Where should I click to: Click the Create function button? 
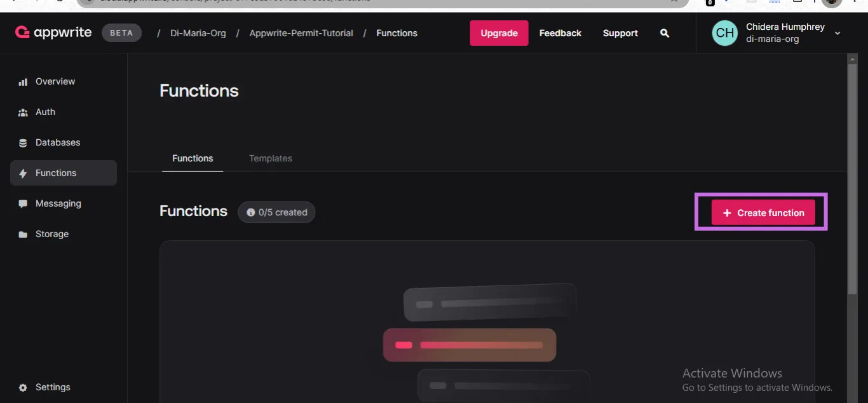click(x=763, y=213)
